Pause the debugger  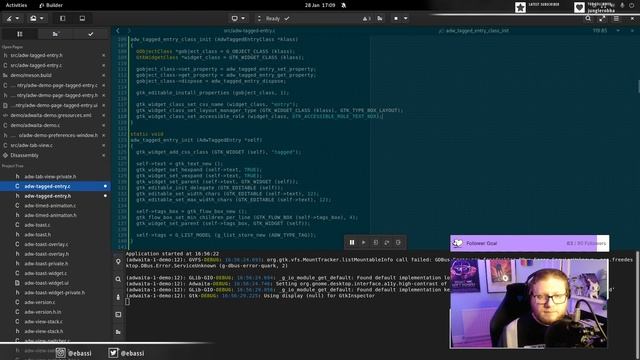[x=352, y=242]
